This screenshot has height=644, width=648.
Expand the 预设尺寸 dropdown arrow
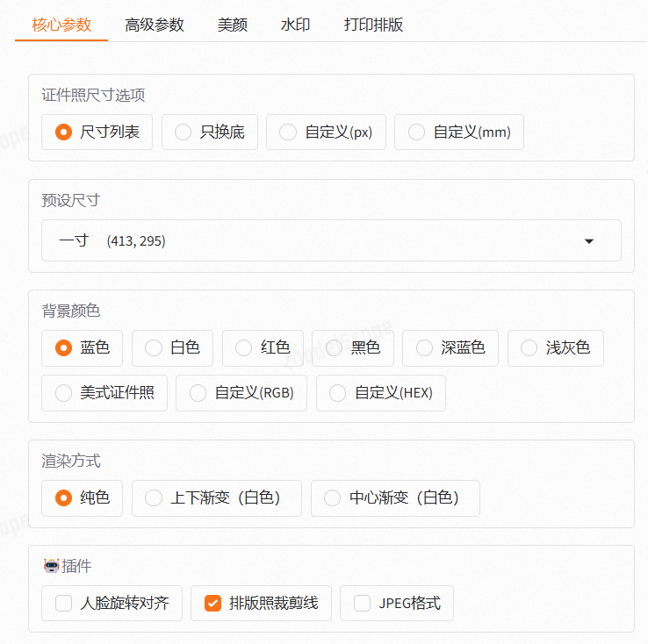point(589,241)
